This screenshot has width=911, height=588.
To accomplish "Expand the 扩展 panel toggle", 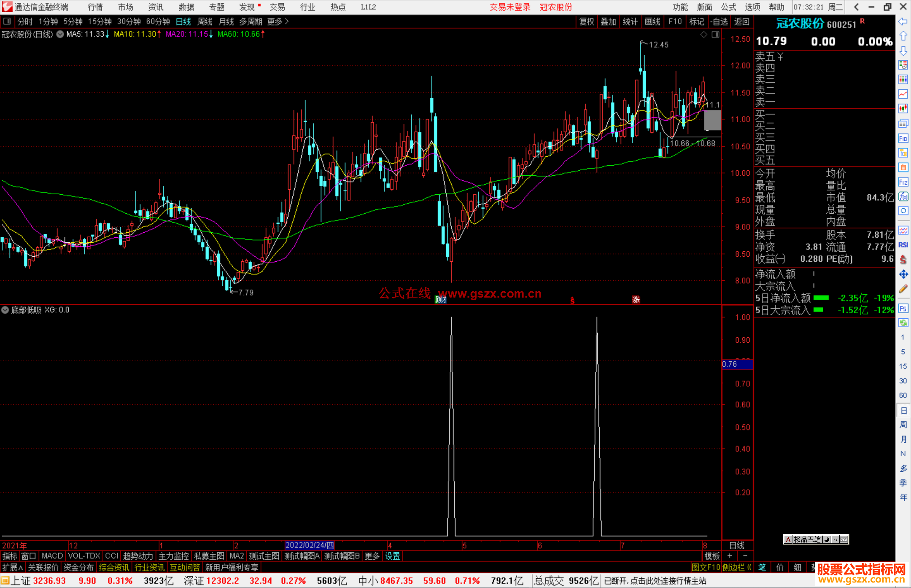I will tap(13, 567).
